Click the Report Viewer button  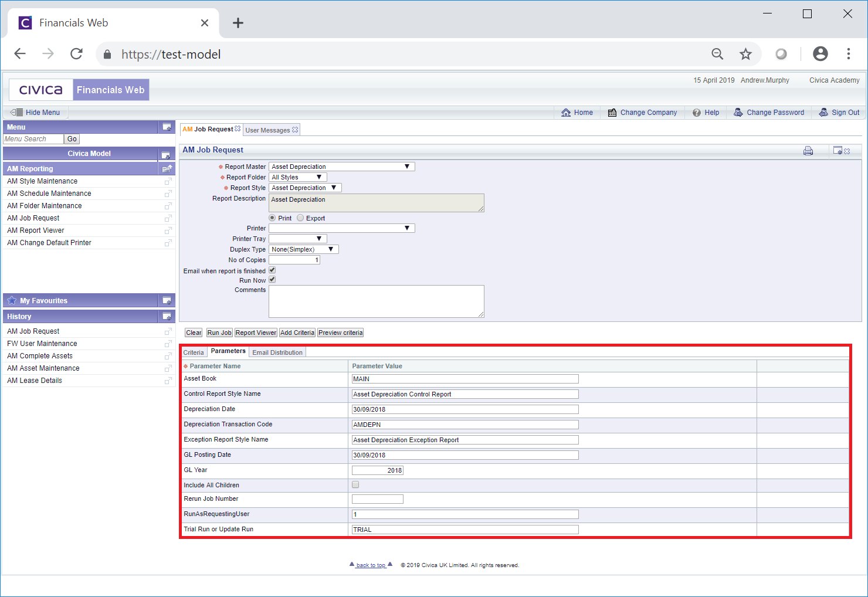click(256, 333)
